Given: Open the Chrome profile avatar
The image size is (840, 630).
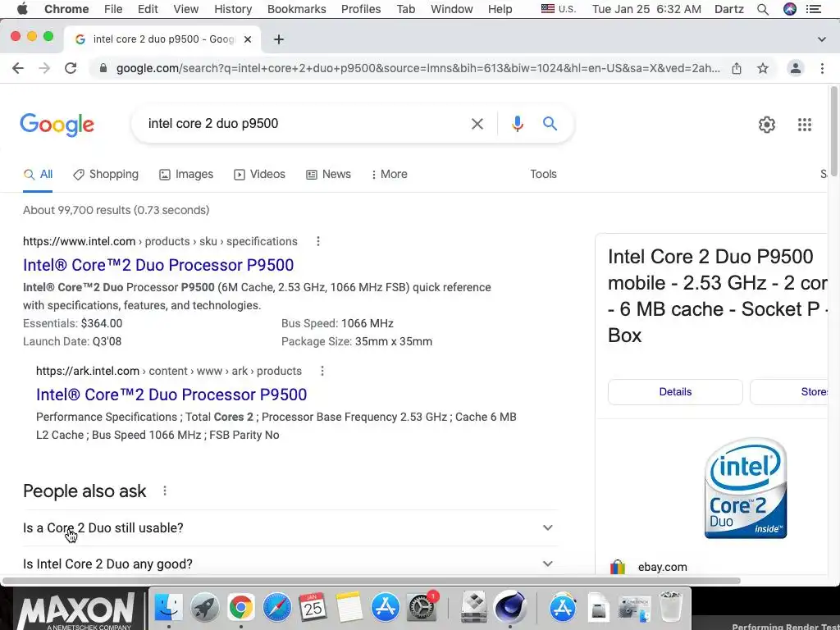Looking at the screenshot, I should (x=796, y=68).
